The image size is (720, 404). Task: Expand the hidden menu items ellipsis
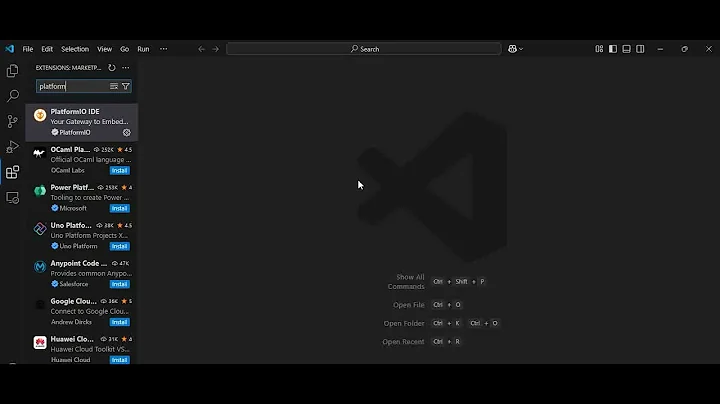click(x=163, y=49)
